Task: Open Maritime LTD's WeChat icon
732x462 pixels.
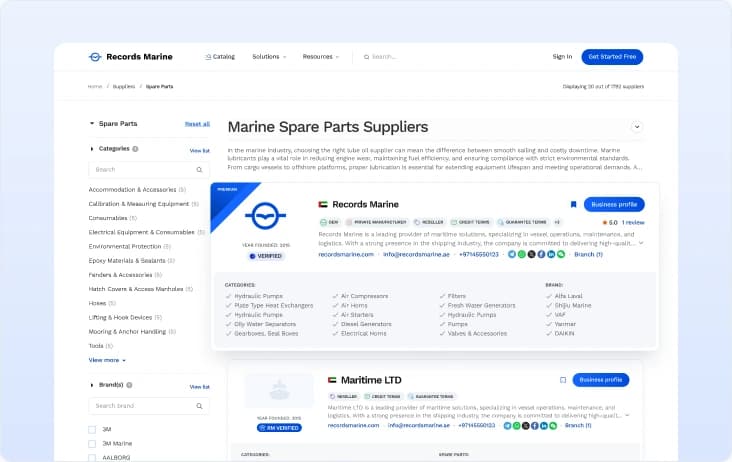Action: coord(553,426)
